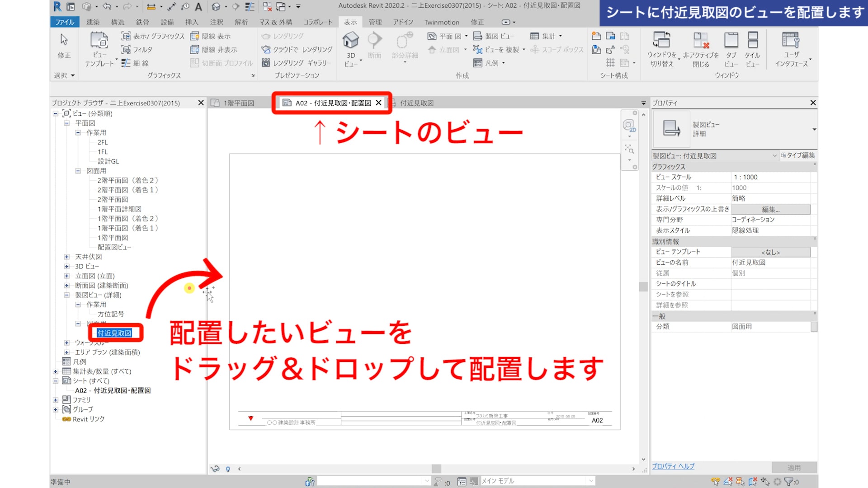
Task: Select the Modify arrow tool
Action: pyautogui.click(x=64, y=40)
